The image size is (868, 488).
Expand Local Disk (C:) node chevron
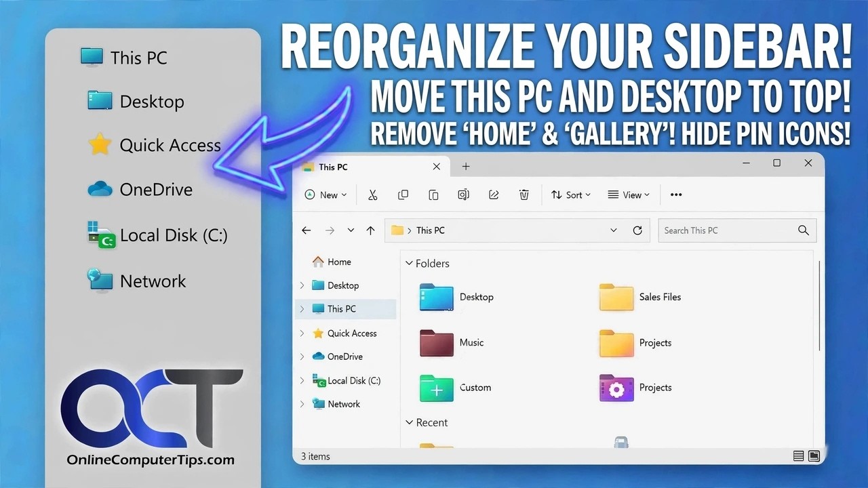point(302,381)
